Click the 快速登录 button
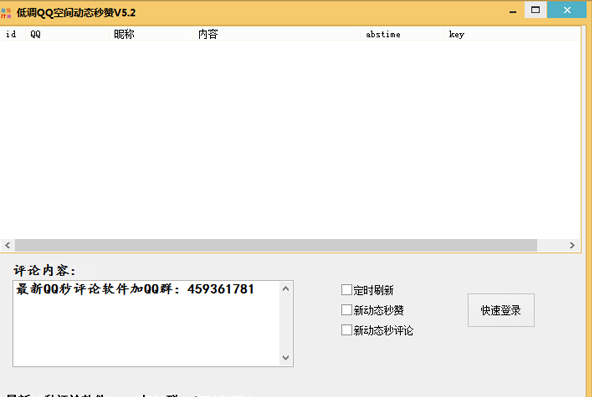 (x=501, y=310)
